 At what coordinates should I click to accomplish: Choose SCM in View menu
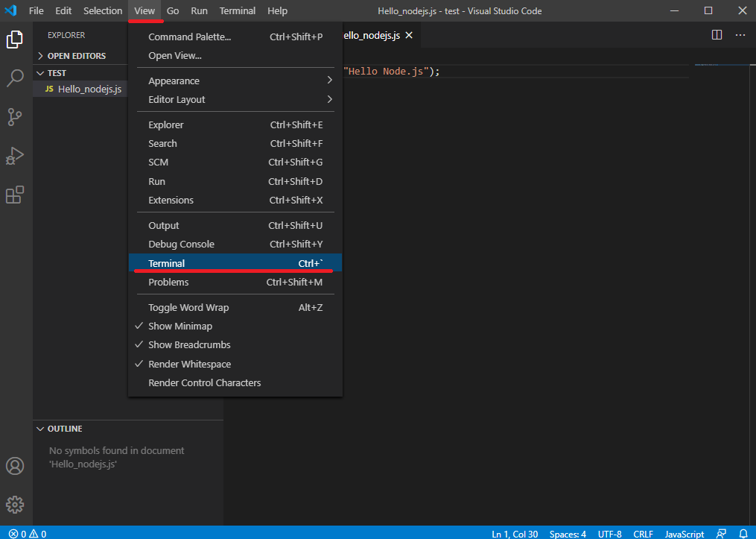[x=235, y=162]
